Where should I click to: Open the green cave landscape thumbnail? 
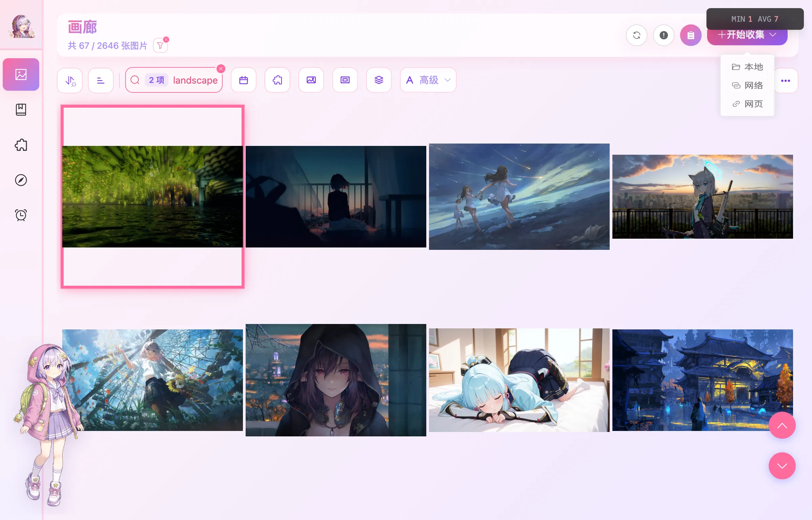[x=153, y=197]
